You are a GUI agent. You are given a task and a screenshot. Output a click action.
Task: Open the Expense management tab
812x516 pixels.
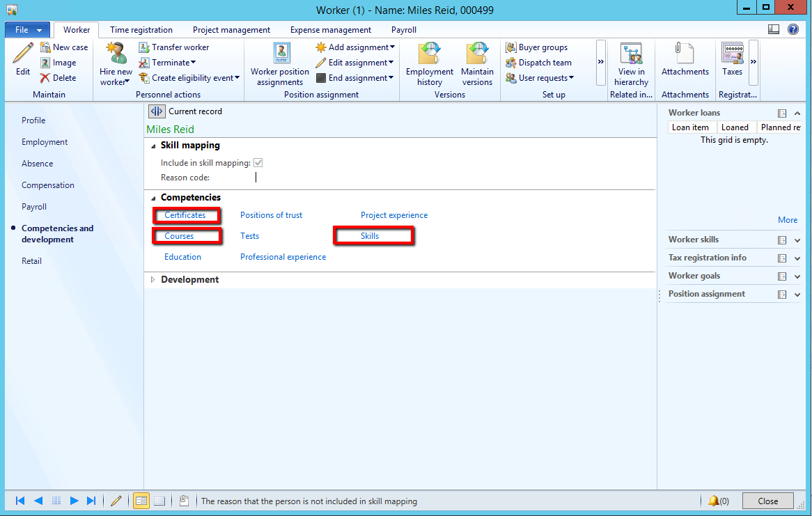331,30
